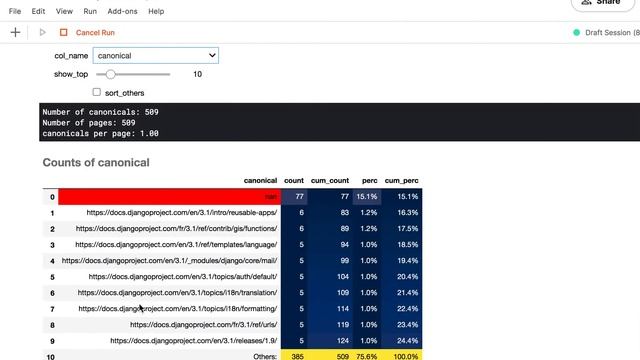The image size is (640, 360).
Task: Click 'canonicals per page: 1.00' output line
Action: tap(100, 133)
